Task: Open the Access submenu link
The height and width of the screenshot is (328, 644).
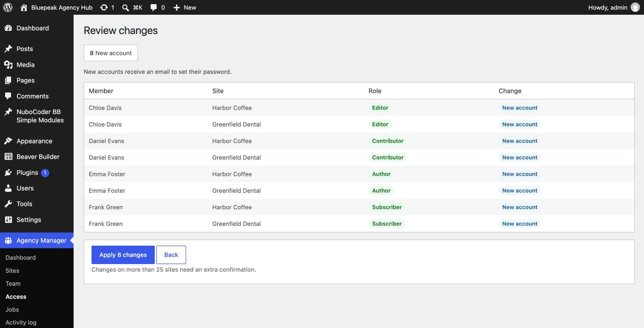Action: click(x=16, y=297)
